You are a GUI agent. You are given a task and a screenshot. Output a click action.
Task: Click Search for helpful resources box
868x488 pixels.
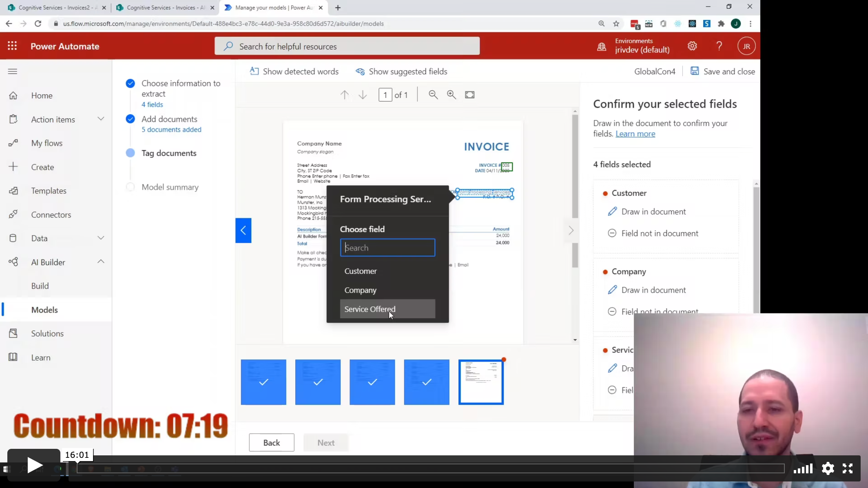pyautogui.click(x=347, y=46)
